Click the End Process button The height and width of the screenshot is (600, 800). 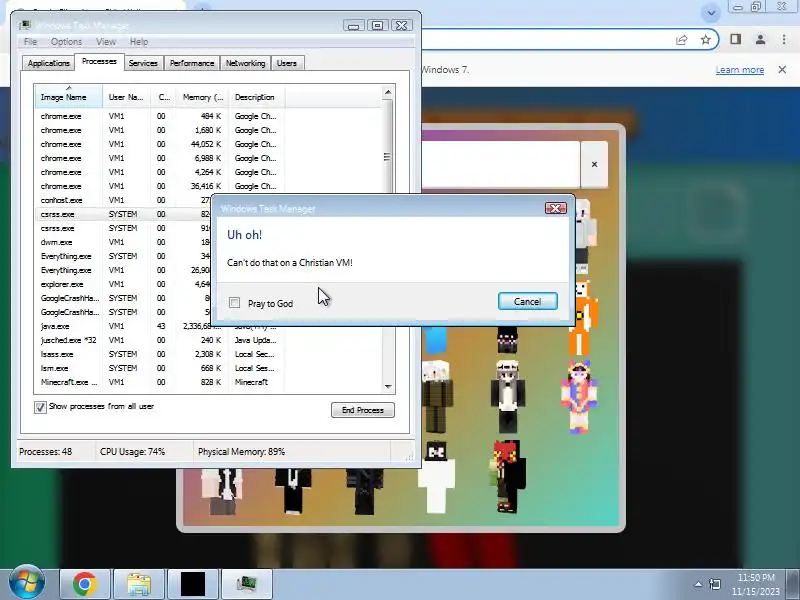[x=363, y=410]
